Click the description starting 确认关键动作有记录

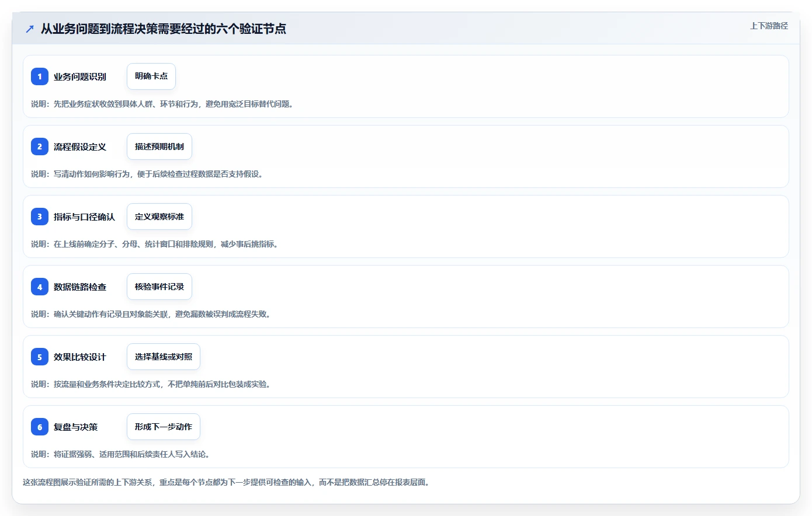[x=152, y=314]
